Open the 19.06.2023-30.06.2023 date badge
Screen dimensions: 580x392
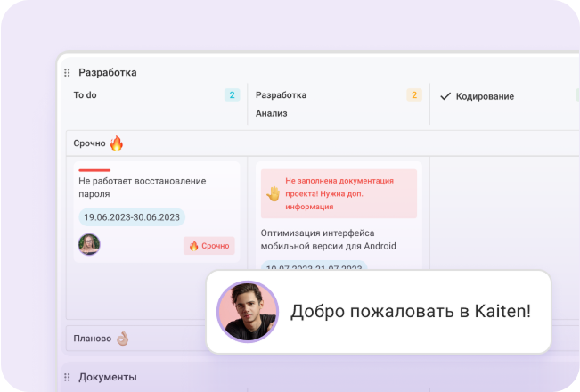click(x=132, y=216)
